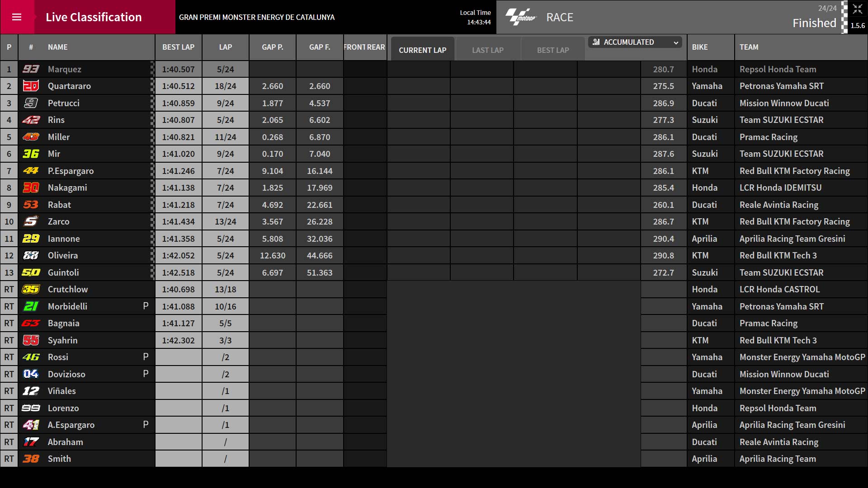Sort by the BEST LAP column header

(178, 47)
